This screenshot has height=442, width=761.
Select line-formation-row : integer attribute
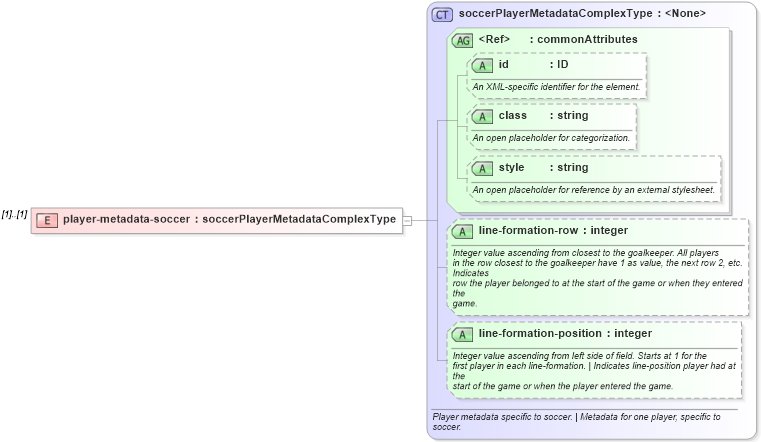point(553,230)
